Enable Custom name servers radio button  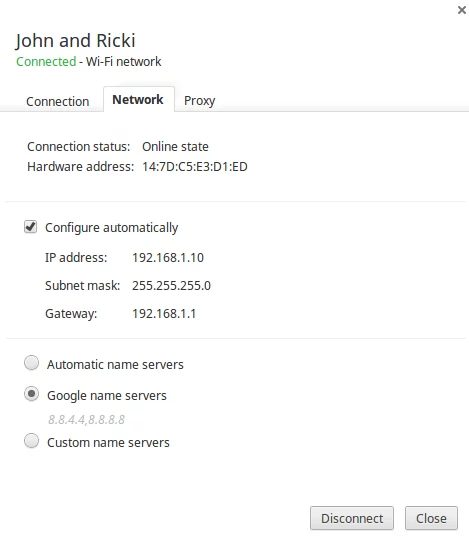31,441
